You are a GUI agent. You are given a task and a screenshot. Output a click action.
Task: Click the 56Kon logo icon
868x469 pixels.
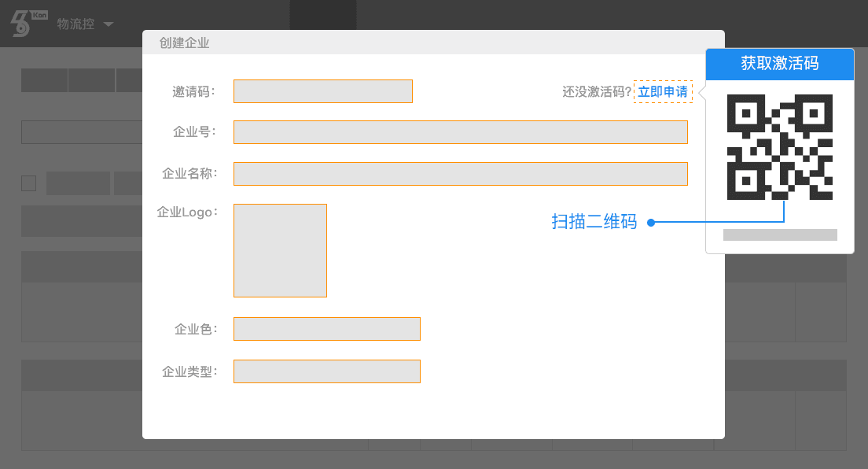(x=29, y=24)
